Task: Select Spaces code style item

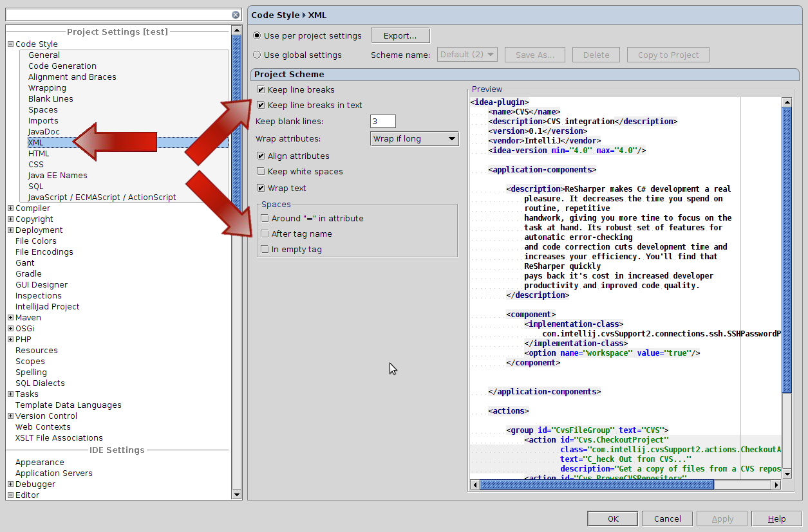Action: (x=43, y=110)
